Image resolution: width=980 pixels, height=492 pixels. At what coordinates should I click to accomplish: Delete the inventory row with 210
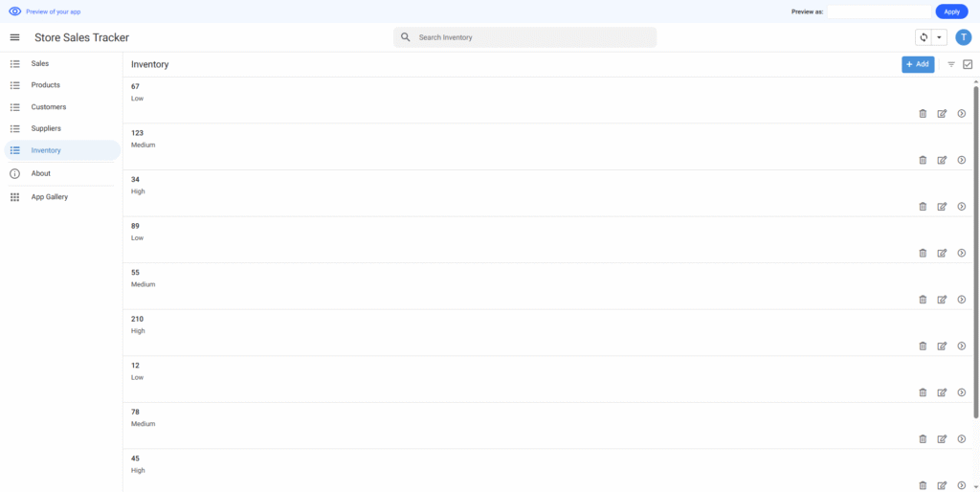(x=923, y=346)
